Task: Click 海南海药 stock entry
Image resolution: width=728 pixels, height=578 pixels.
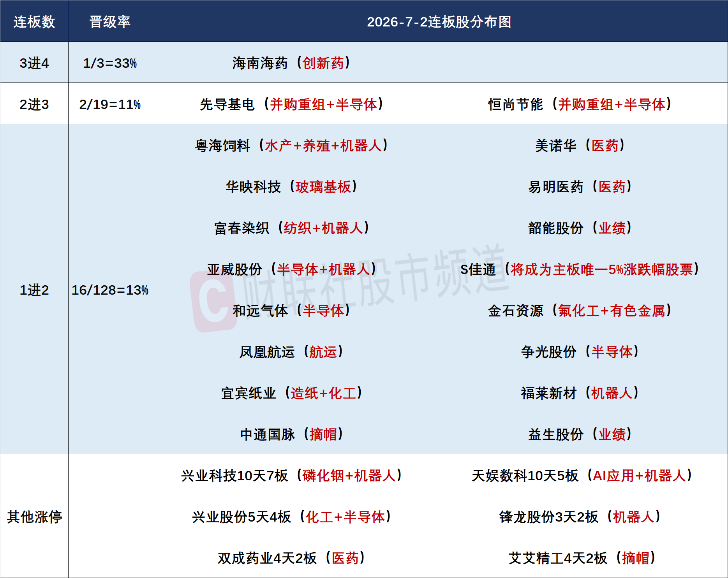Action: point(291,63)
